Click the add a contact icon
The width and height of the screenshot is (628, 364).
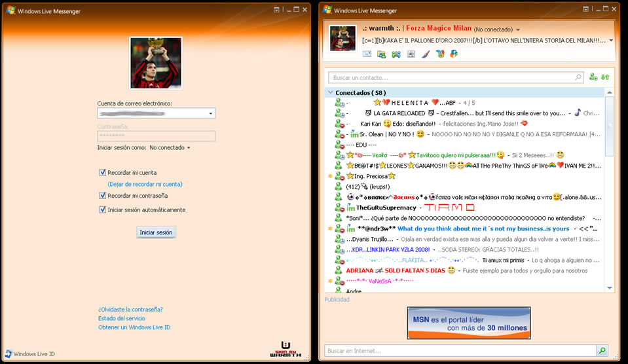pos(593,77)
